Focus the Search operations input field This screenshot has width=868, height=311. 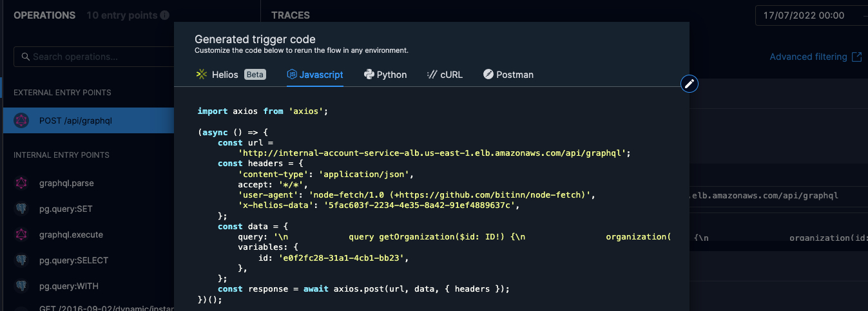coord(94,57)
